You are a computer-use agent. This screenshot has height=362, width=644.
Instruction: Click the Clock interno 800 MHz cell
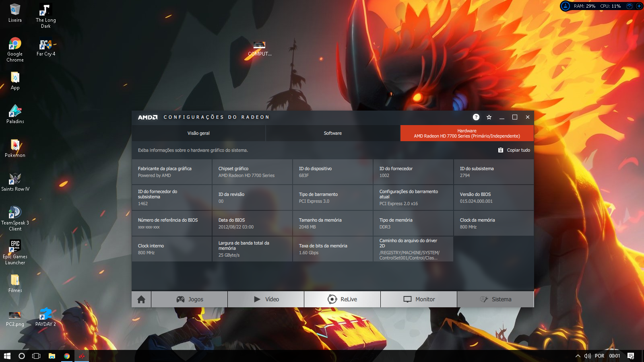click(x=172, y=249)
